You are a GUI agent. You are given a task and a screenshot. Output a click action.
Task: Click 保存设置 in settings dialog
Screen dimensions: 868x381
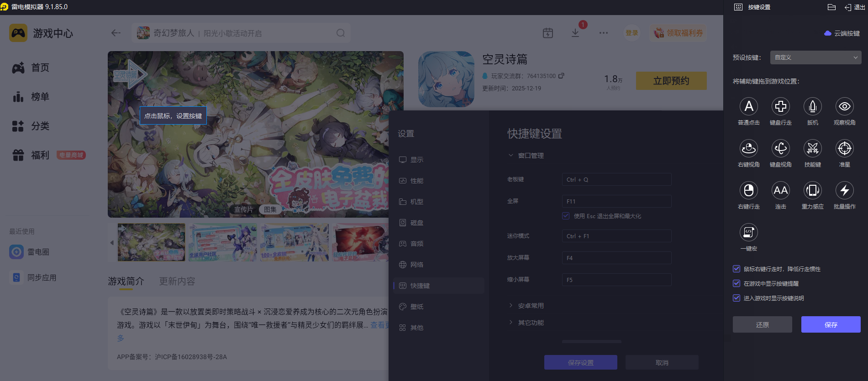click(x=581, y=362)
